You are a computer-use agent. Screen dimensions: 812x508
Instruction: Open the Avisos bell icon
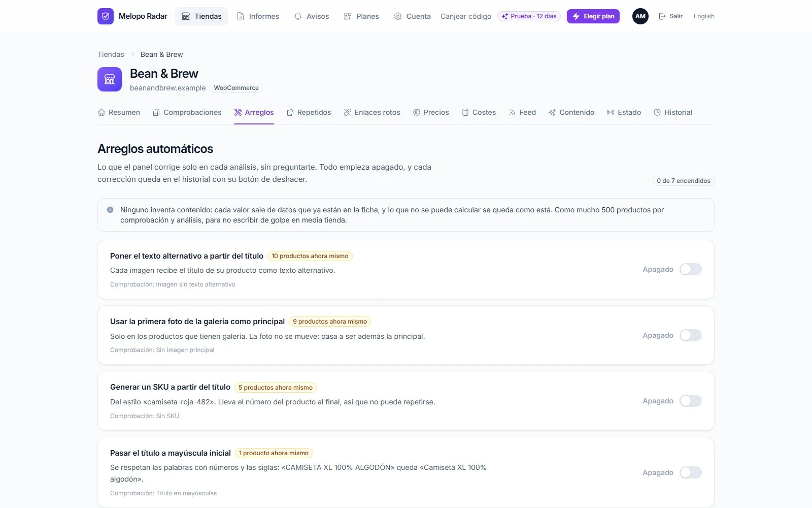coord(298,16)
